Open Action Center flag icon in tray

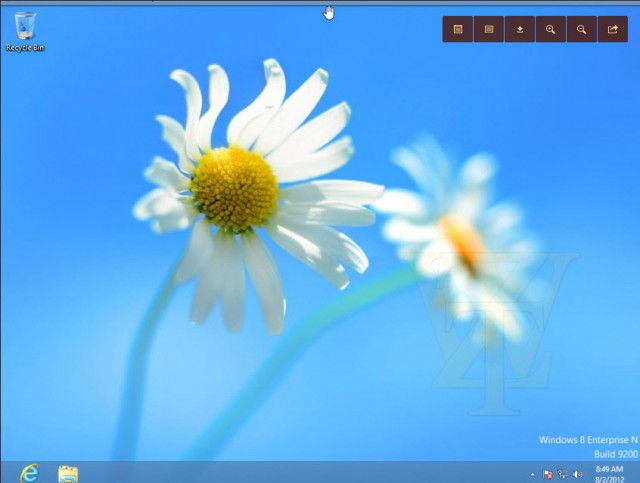548,474
